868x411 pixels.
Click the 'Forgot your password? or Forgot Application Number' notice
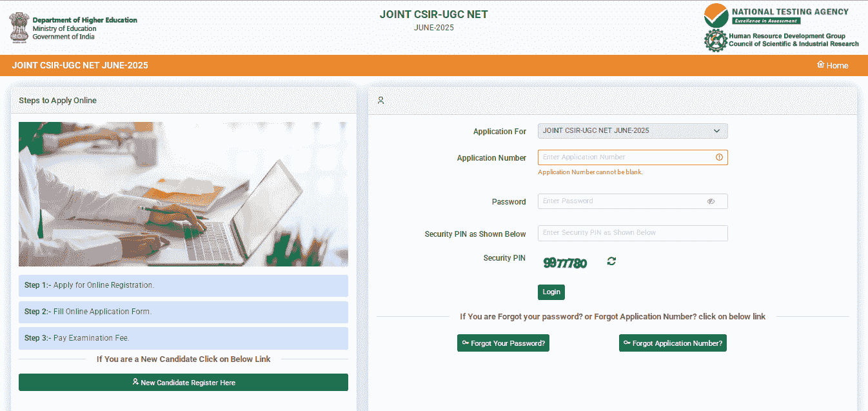[x=613, y=317]
